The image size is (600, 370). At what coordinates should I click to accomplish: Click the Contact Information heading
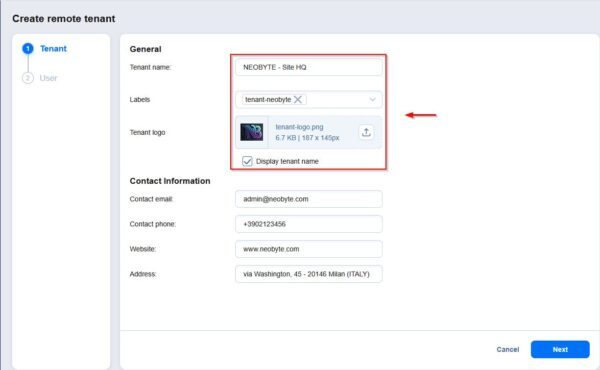170,181
